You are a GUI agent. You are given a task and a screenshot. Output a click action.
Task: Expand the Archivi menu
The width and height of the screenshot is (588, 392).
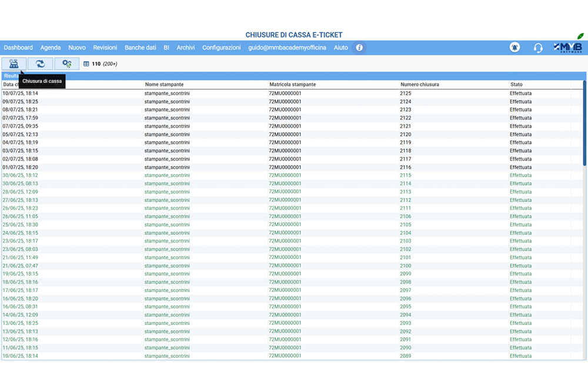pos(185,48)
